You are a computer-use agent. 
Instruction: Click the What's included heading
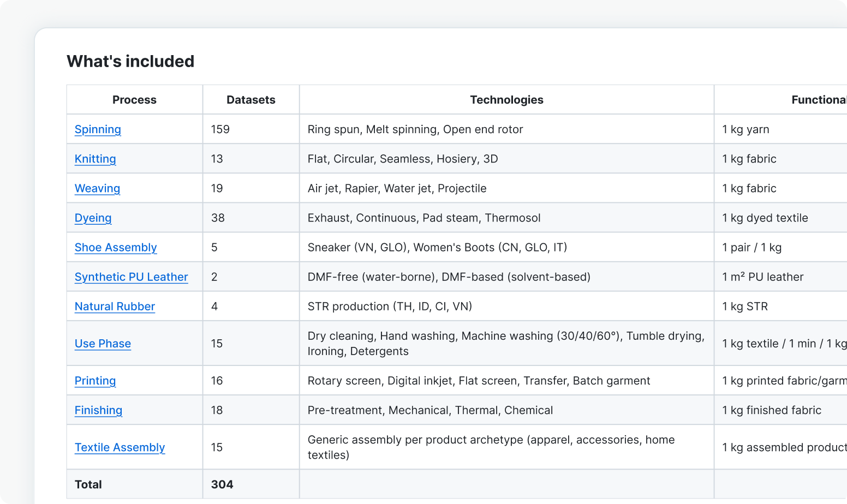(x=130, y=61)
